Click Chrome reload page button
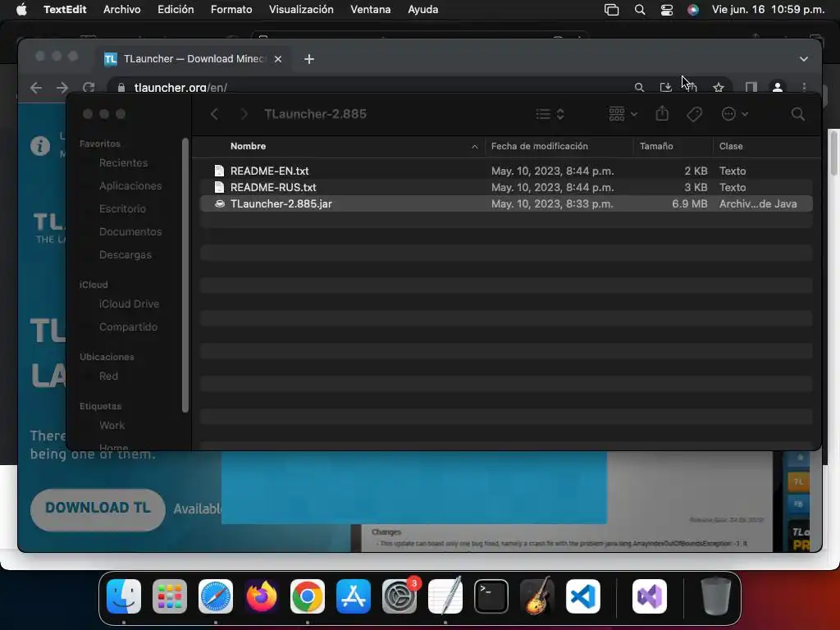The width and height of the screenshot is (840, 630). click(89, 87)
